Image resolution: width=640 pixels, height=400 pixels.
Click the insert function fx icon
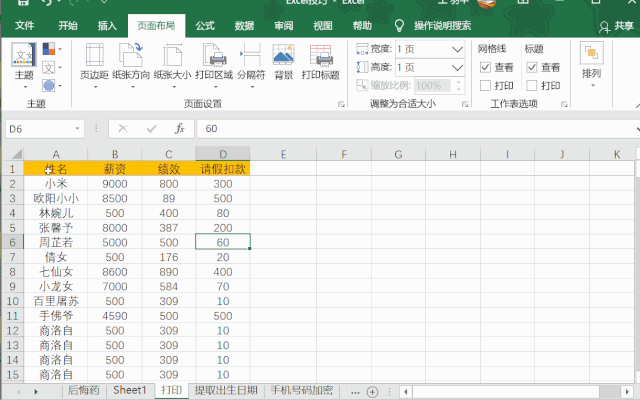pos(180,129)
